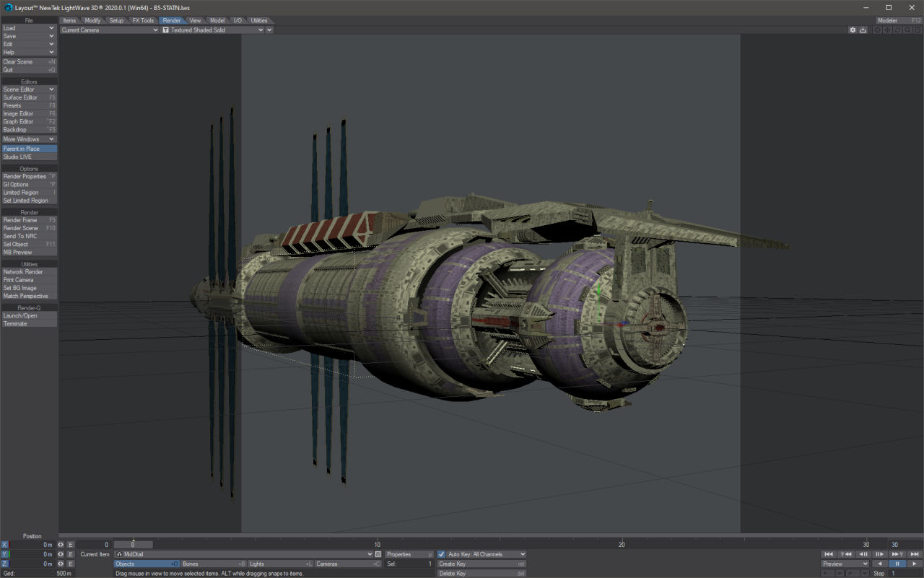
Task: Toggle the X axis channel button
Action: pos(4,545)
